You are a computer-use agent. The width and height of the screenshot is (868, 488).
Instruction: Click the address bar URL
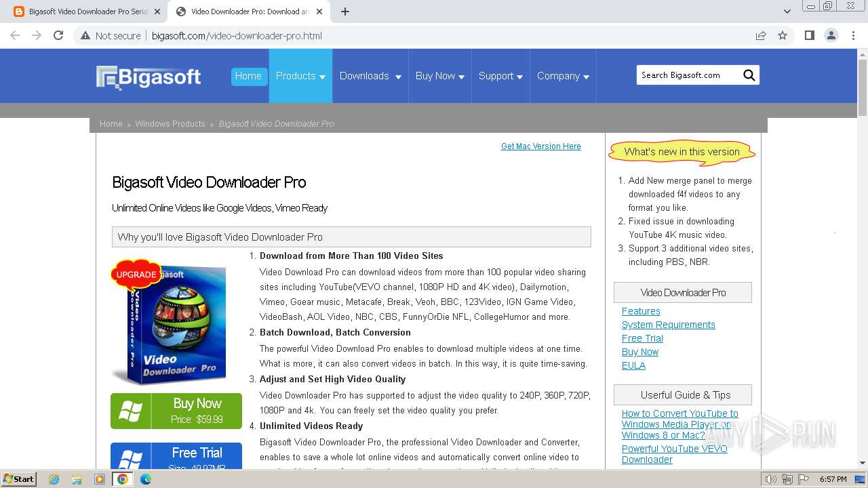coord(237,35)
